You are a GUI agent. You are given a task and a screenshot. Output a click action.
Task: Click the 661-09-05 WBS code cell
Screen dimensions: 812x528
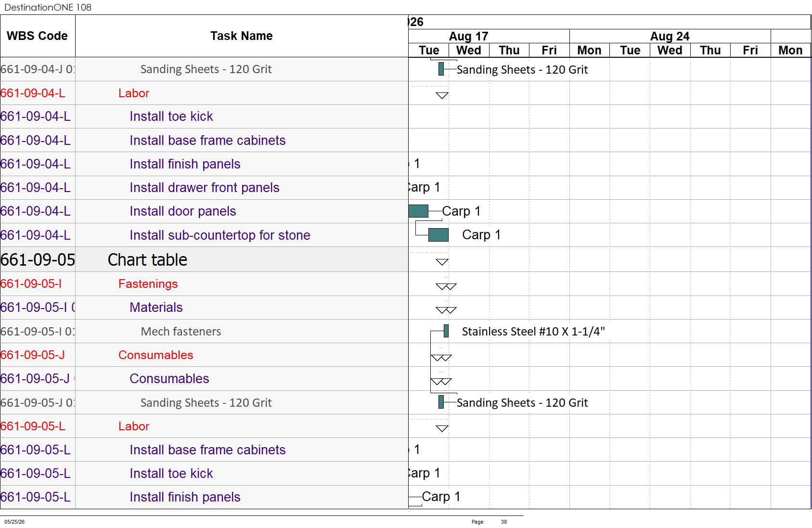[x=38, y=259]
